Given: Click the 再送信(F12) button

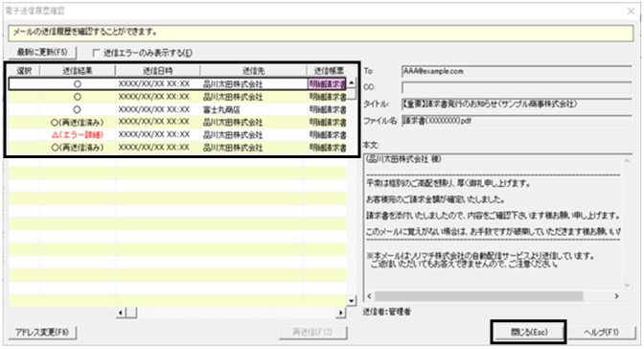Looking at the screenshot, I should click(x=313, y=332).
